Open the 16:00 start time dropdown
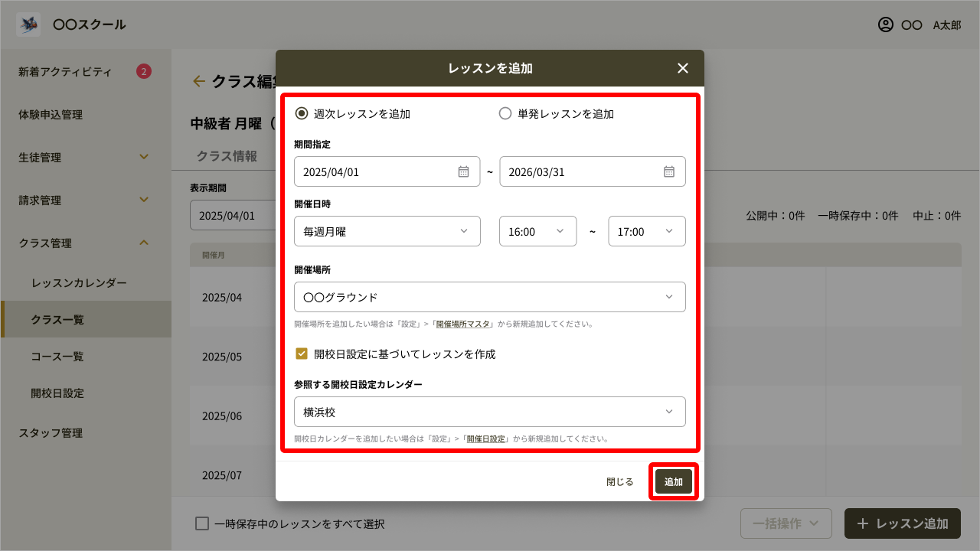Viewport: 980px width, 551px height. (x=537, y=231)
